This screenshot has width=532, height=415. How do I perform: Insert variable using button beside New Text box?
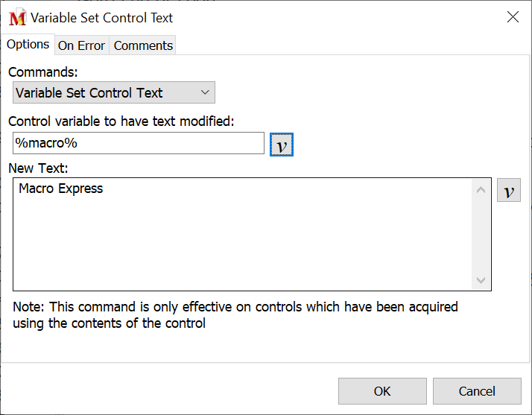508,191
